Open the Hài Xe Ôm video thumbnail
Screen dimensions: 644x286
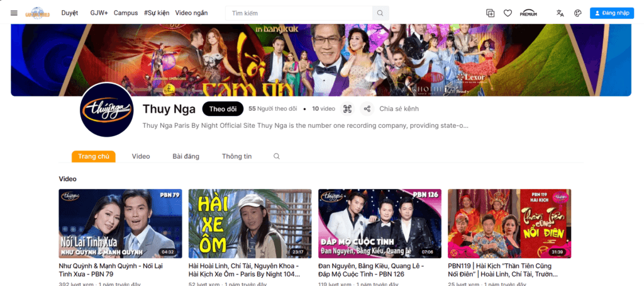pyautogui.click(x=250, y=224)
